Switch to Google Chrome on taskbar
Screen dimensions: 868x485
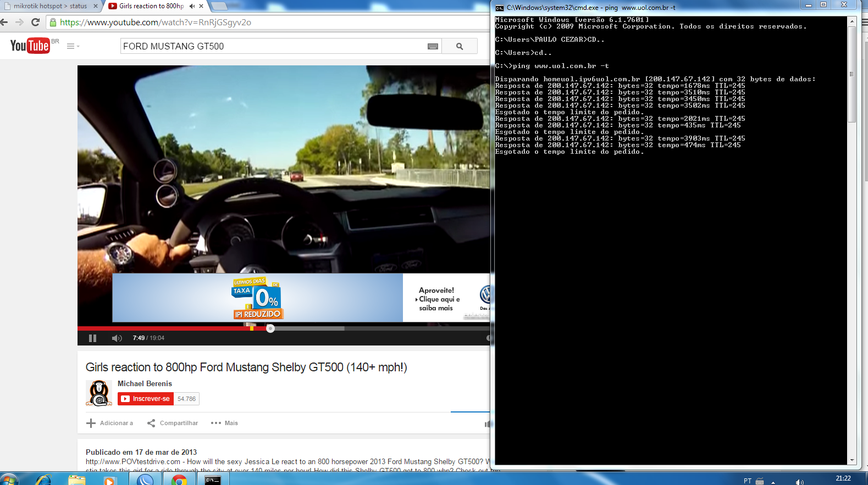pyautogui.click(x=179, y=480)
